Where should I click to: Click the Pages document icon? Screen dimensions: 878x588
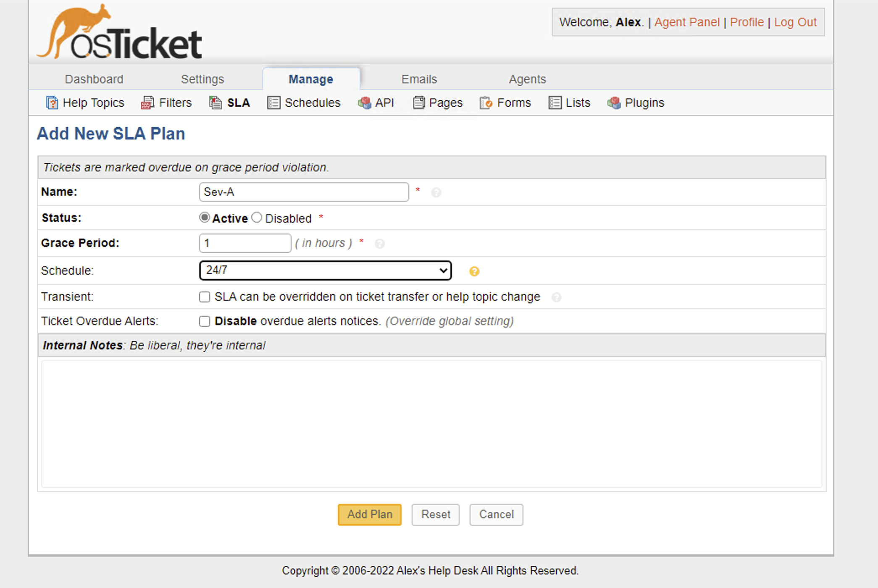(418, 102)
